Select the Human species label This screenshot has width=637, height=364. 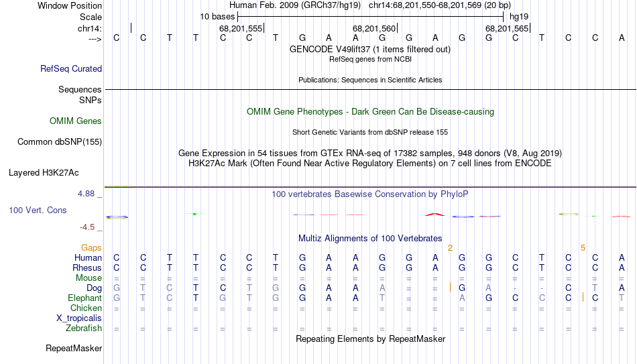pyautogui.click(x=88, y=257)
